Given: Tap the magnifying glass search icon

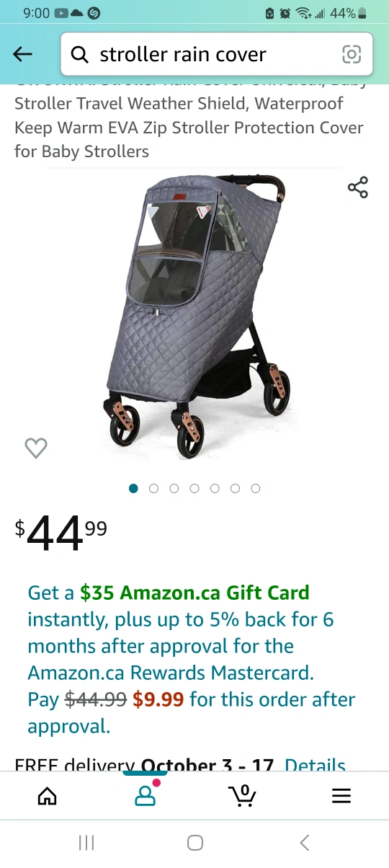Looking at the screenshot, I should pos(80,55).
